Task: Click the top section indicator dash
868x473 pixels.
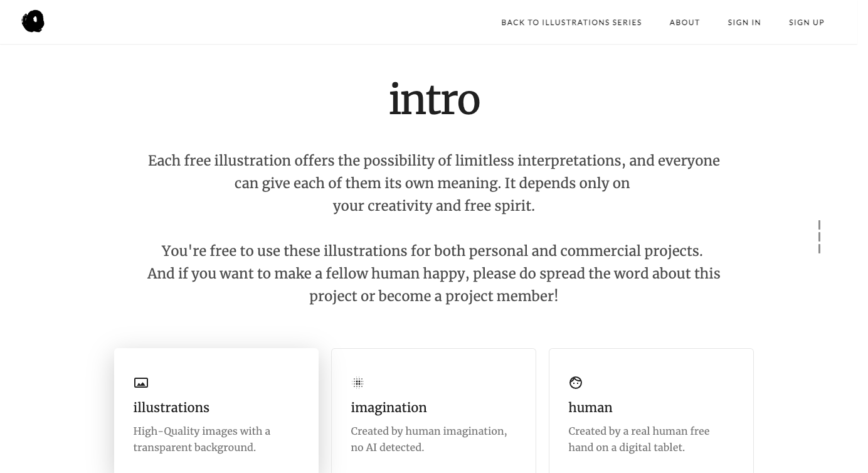Action: (x=819, y=225)
